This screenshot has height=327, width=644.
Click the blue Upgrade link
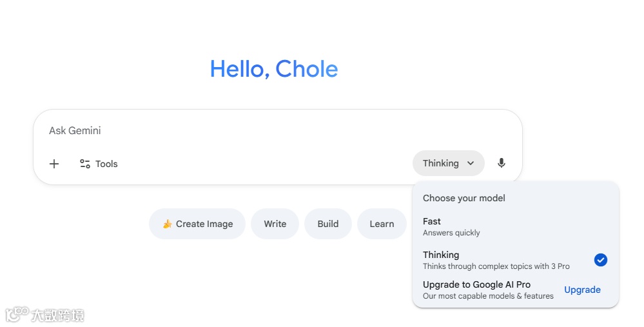tap(582, 290)
